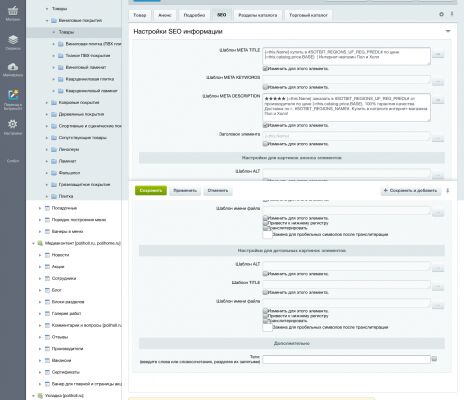This screenshot has width=464, height=400.
Task: Expand the Производители tree node
Action: (40, 349)
